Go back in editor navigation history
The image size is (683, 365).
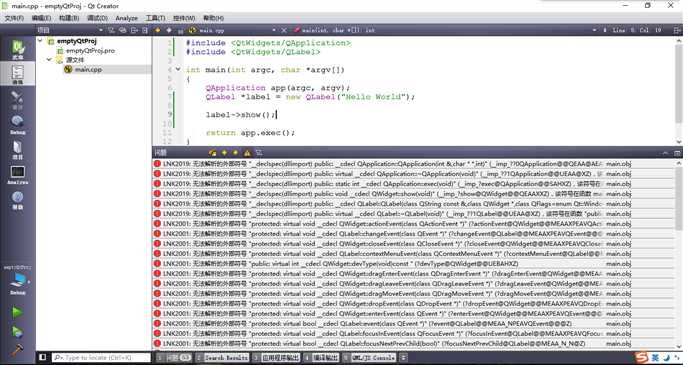[158, 30]
